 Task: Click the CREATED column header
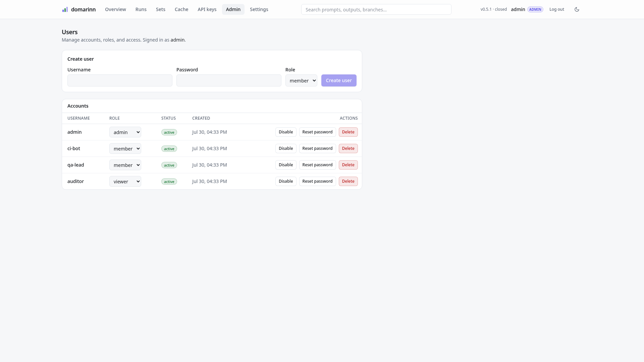point(201,118)
